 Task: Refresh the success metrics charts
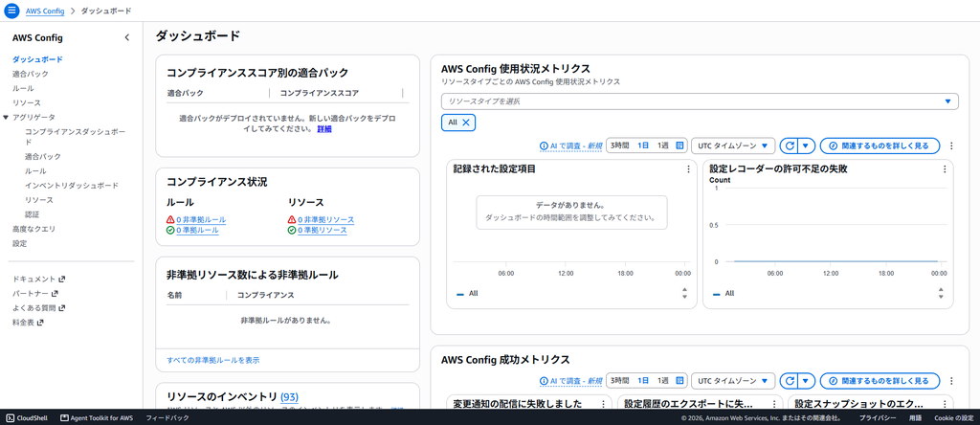(x=789, y=381)
